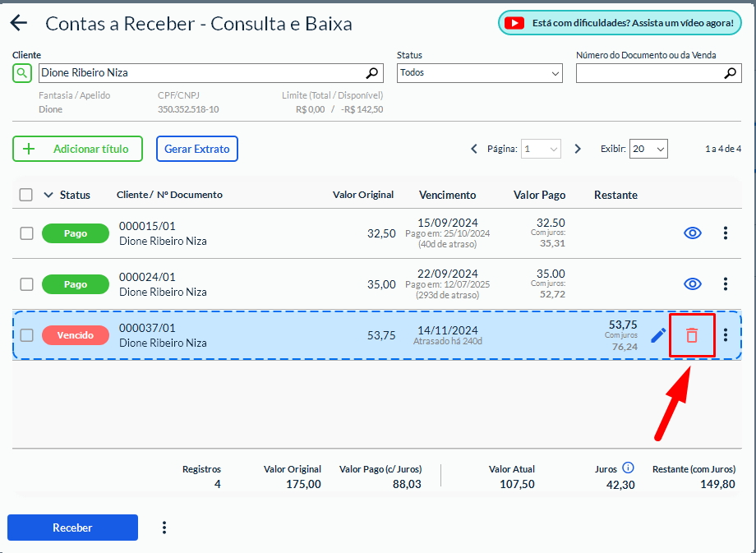View details of title 000015/01

pyautogui.click(x=693, y=233)
